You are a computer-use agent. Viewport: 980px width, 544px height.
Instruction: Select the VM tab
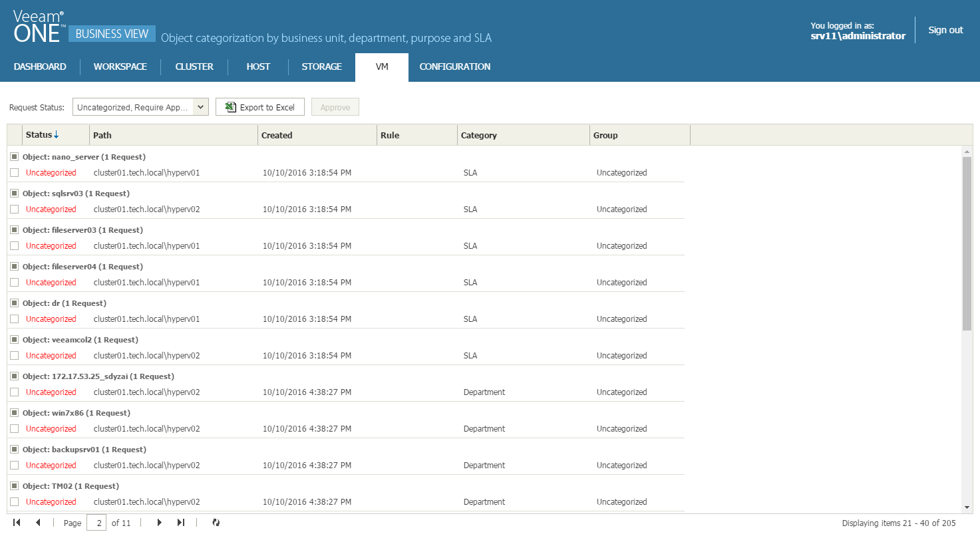click(382, 67)
